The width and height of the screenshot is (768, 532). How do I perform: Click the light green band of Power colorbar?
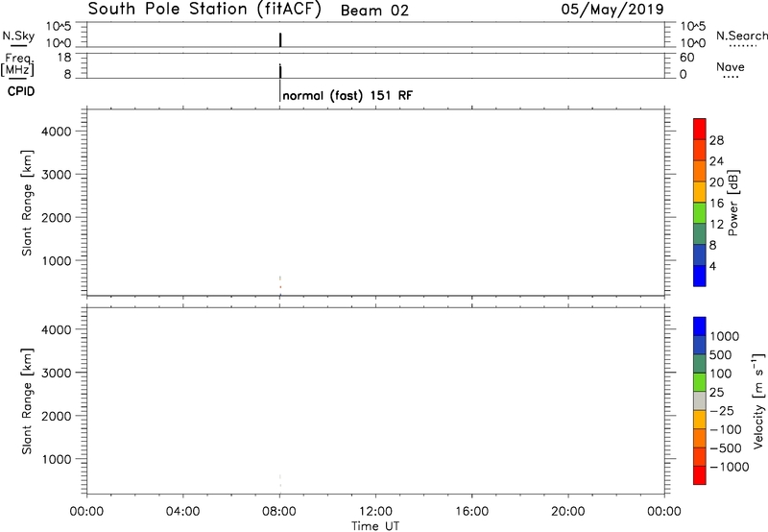pyautogui.click(x=700, y=212)
